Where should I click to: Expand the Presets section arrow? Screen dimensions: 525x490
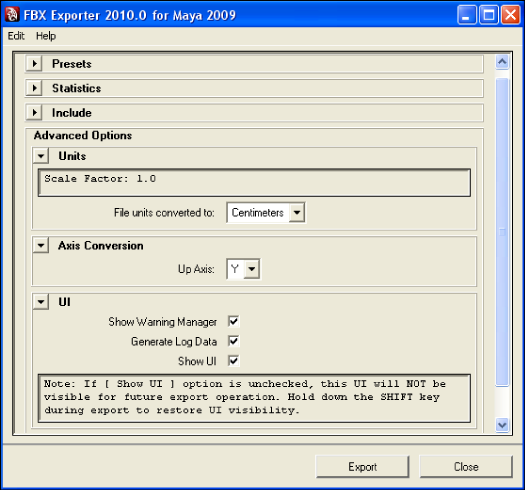[34, 63]
